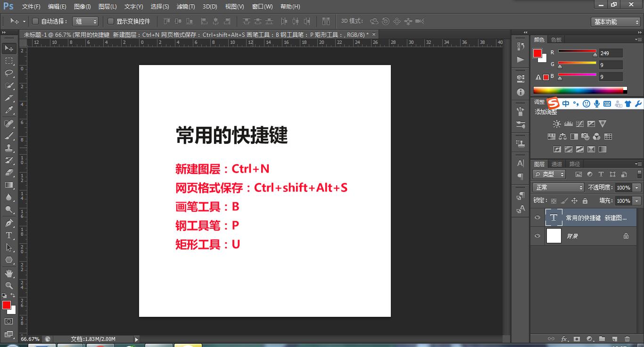Open layer styles with the fx icon
Screen dimensions: 644x347
coord(565,339)
